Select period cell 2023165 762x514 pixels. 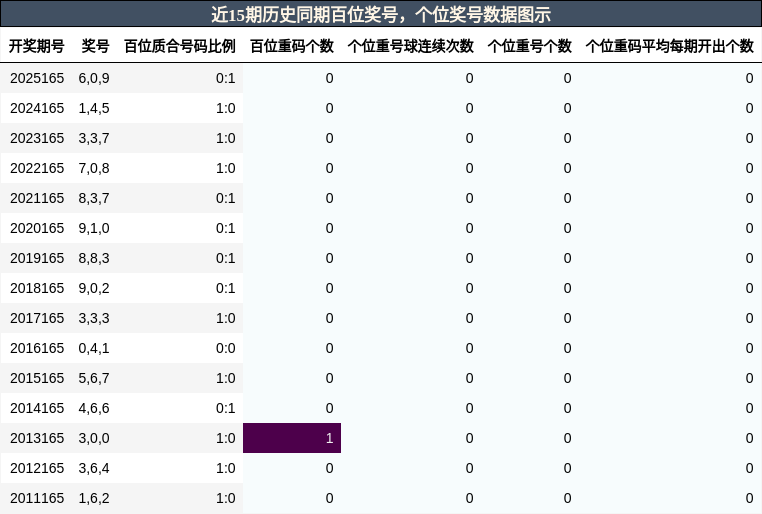(37, 138)
